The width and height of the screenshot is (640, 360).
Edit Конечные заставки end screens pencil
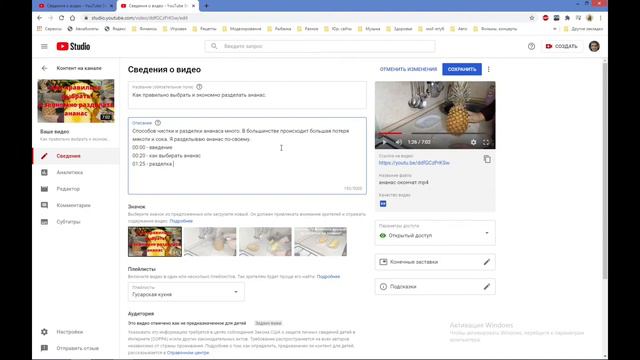pyautogui.click(x=487, y=262)
